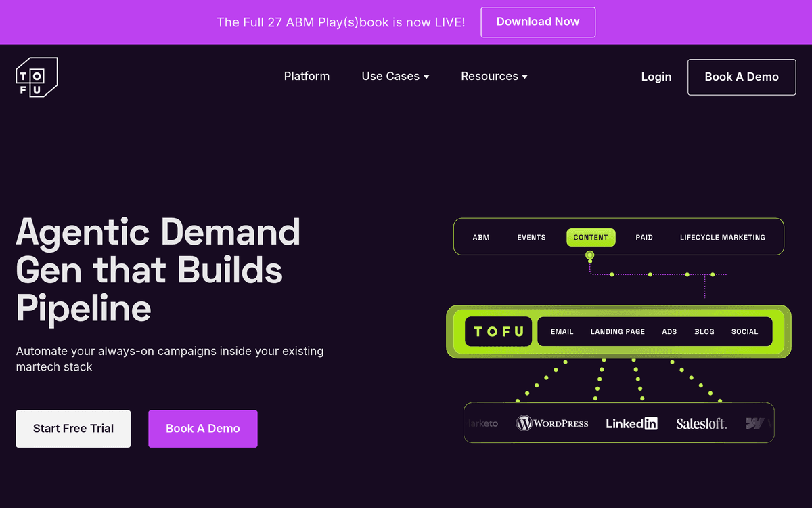Select the WordPress logo in the integrations row
Viewport: 812px width, 508px height.
pos(552,423)
